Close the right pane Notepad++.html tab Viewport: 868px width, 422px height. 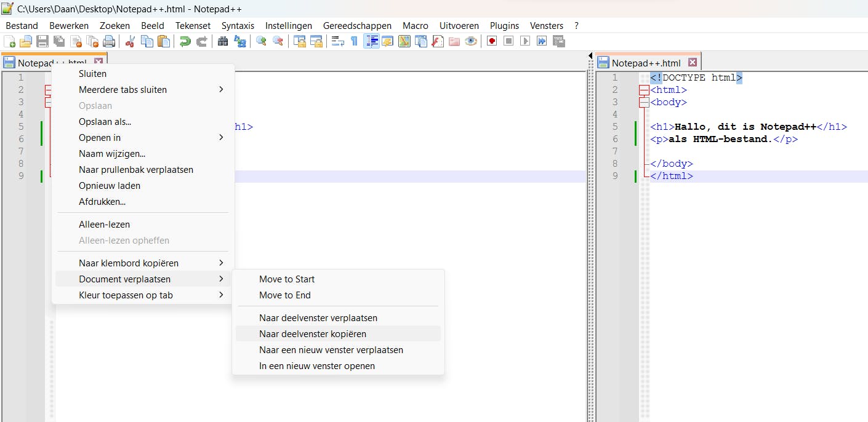(693, 63)
